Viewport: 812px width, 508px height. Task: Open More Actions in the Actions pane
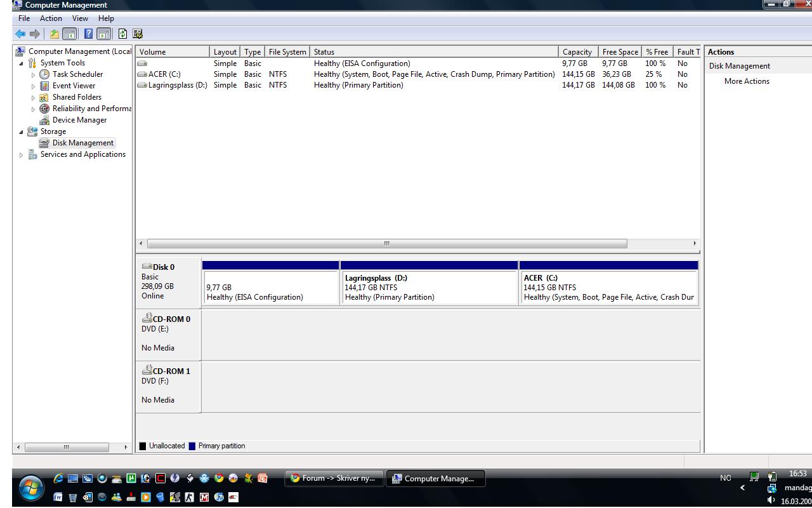tap(747, 81)
